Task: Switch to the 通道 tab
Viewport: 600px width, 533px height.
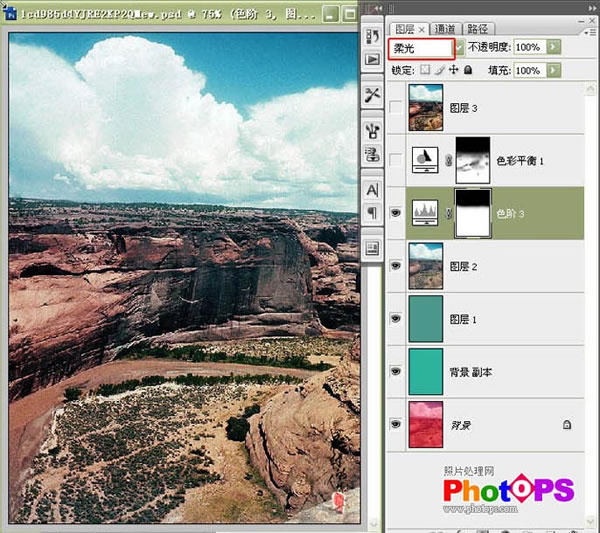Action: [x=445, y=29]
